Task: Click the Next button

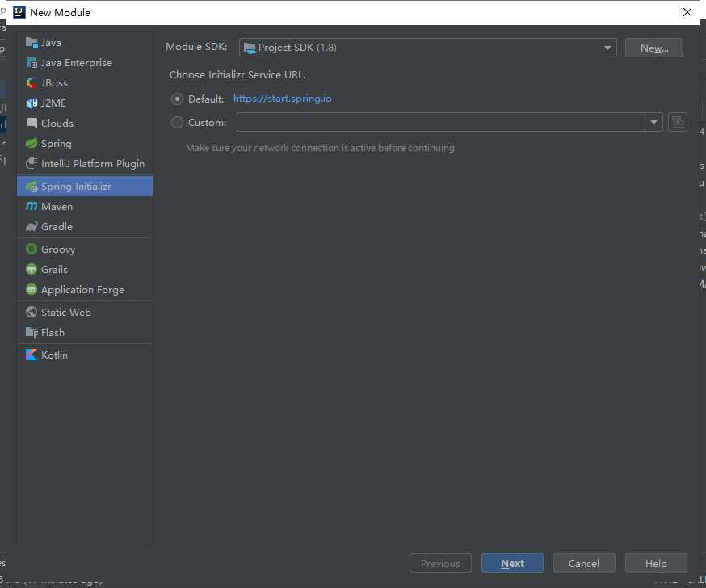Action: click(x=512, y=563)
